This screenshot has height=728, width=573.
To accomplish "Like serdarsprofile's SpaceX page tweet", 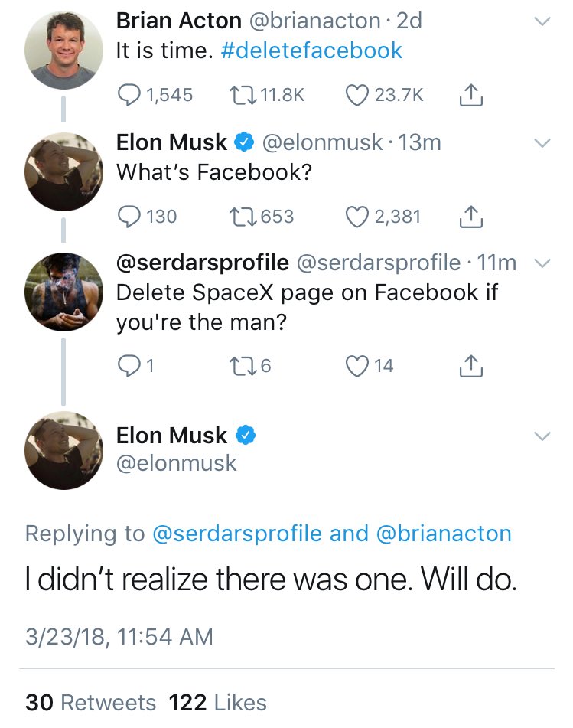I will [356, 366].
